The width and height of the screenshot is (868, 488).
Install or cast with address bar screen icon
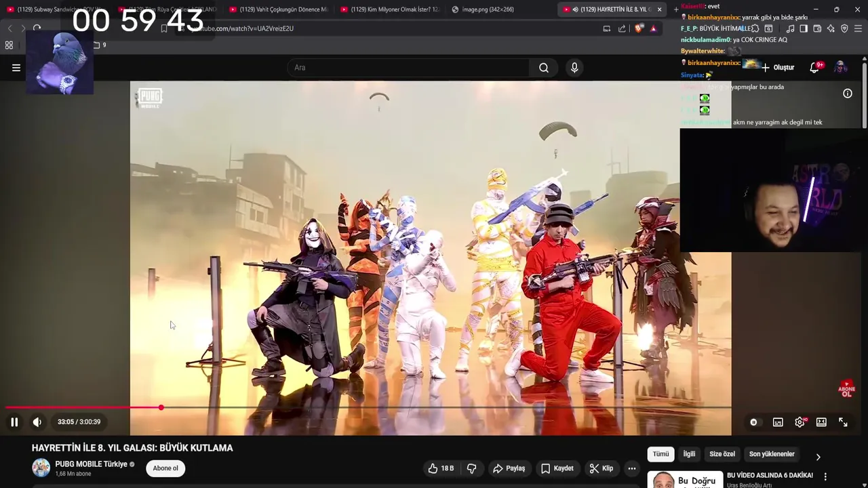607,28
